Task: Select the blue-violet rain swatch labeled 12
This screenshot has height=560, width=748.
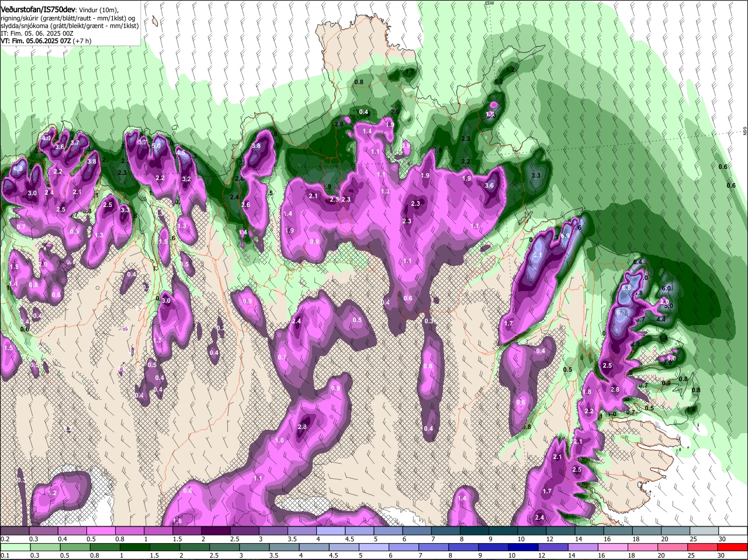Action: [553, 547]
